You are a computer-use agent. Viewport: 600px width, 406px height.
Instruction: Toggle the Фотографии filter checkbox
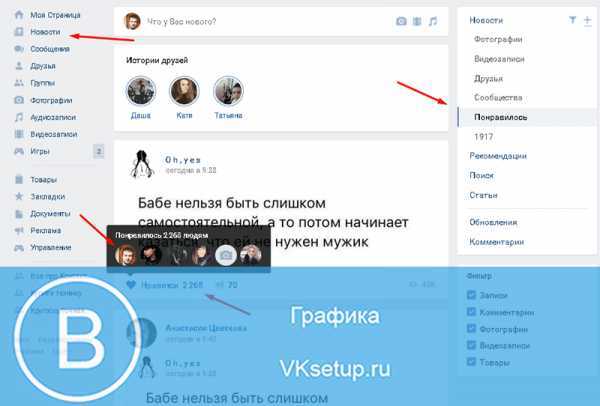click(x=471, y=329)
